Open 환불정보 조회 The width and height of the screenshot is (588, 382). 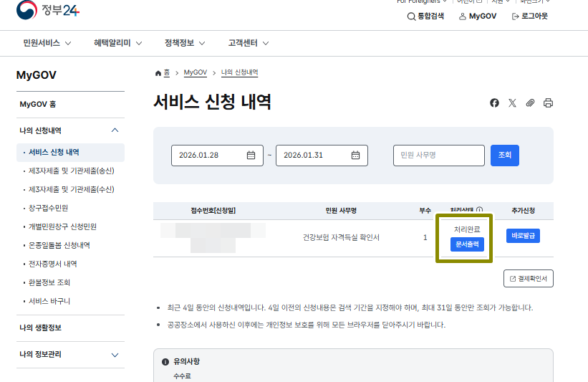coord(49,282)
